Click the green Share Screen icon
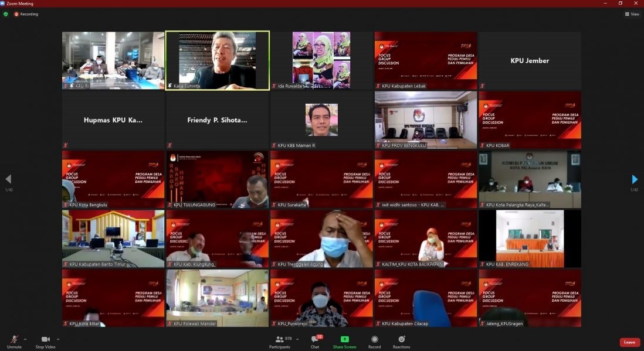644x351 pixels. coord(344,339)
